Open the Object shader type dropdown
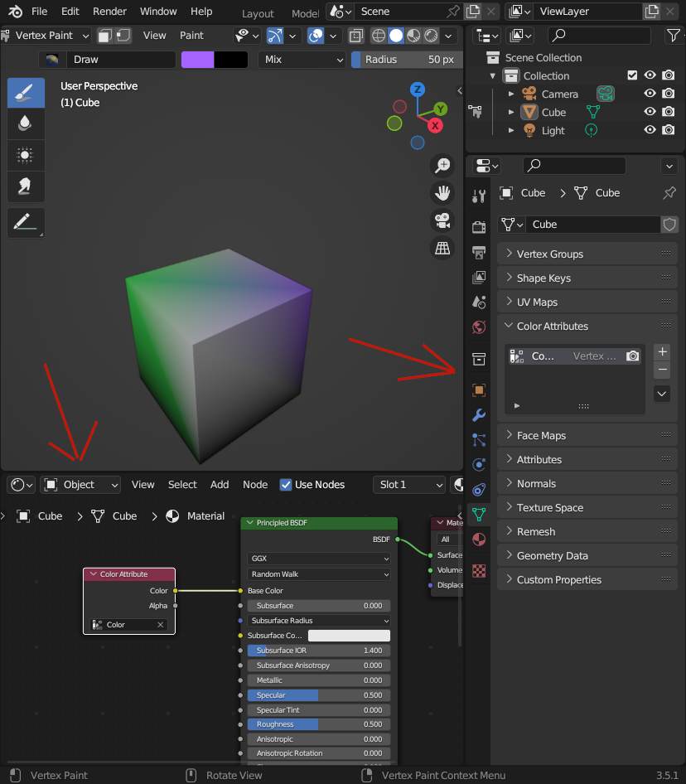 point(80,485)
